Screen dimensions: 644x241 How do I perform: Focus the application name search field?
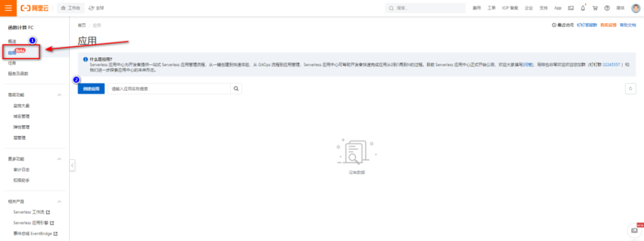click(x=169, y=89)
